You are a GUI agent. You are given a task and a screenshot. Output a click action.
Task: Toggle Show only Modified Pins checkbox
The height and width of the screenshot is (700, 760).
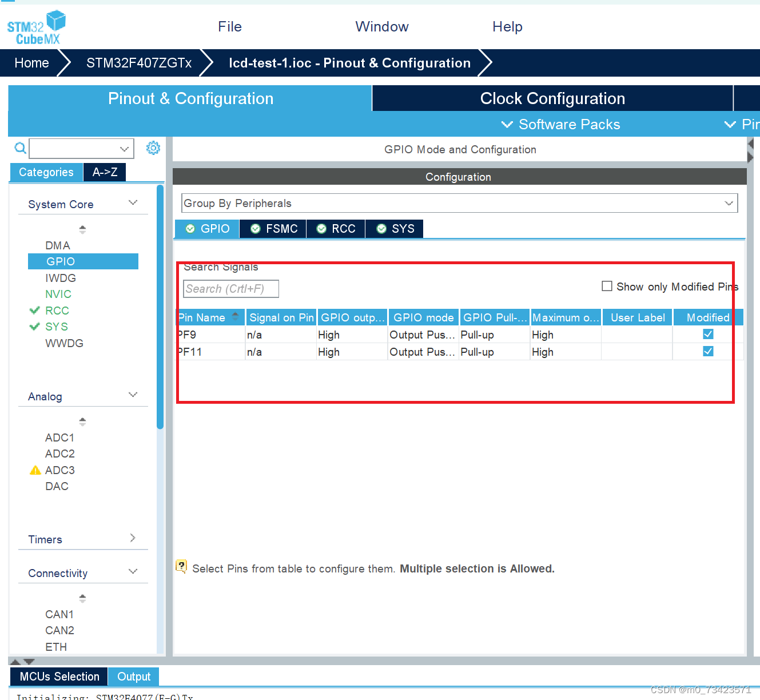[607, 286]
